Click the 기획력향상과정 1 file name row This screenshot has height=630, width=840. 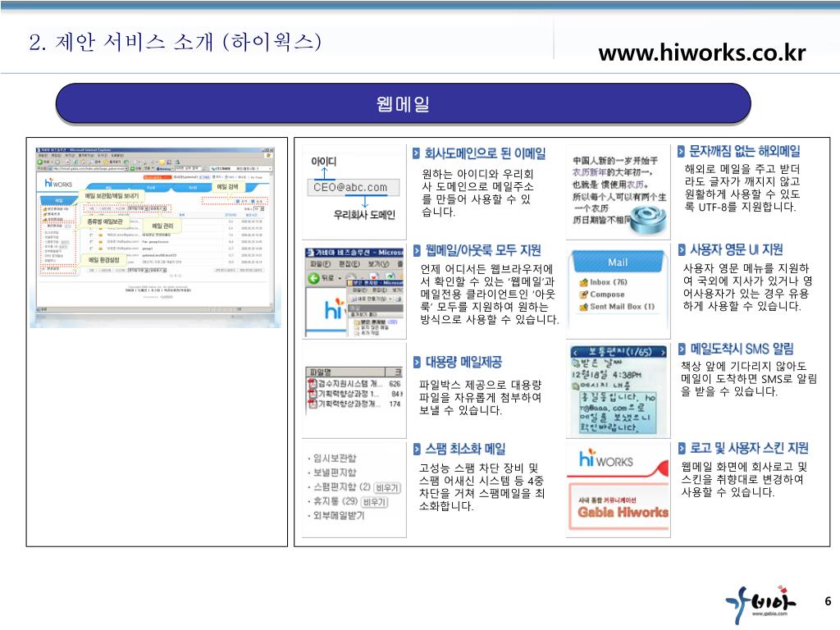pos(349,394)
